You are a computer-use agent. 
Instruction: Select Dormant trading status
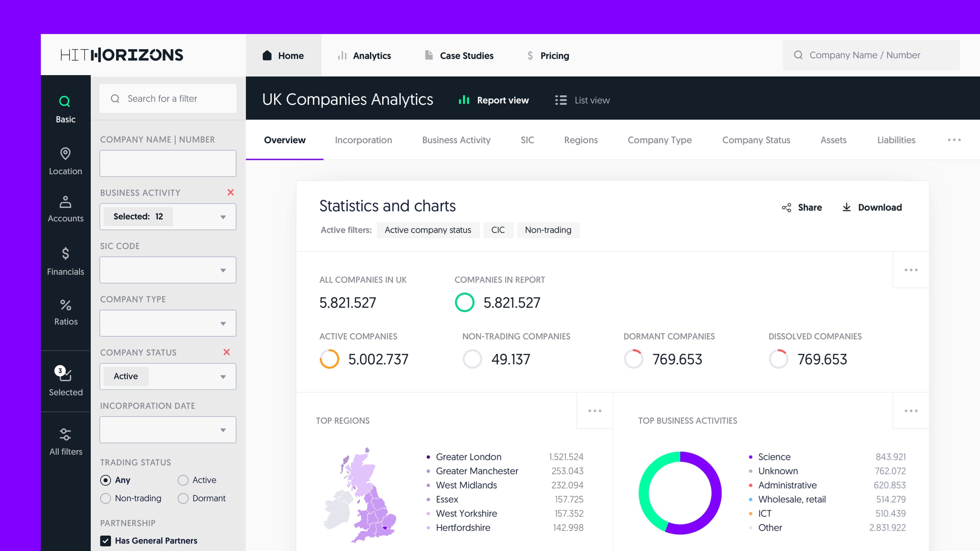coord(183,499)
